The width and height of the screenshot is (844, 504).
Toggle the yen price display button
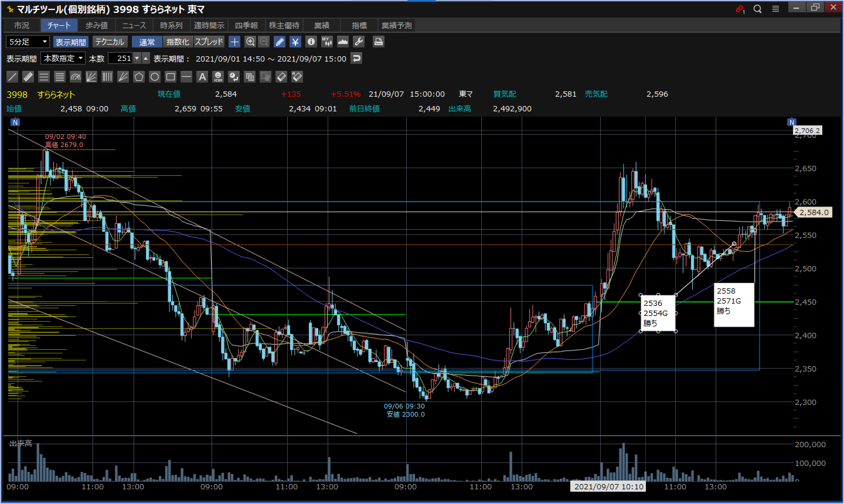point(295,42)
